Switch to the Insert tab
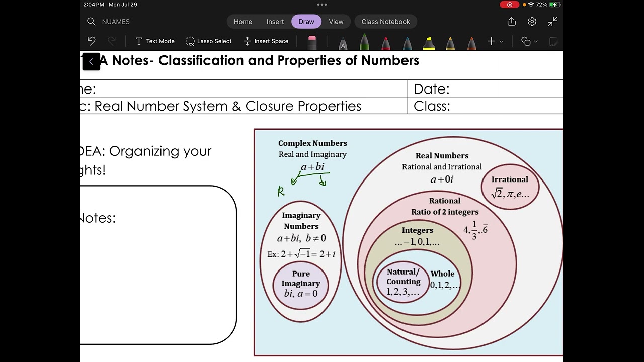 (x=275, y=22)
